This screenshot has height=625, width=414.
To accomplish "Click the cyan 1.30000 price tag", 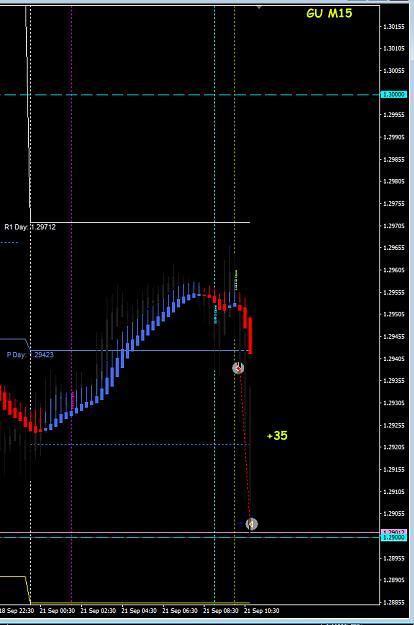I will click(x=394, y=94).
